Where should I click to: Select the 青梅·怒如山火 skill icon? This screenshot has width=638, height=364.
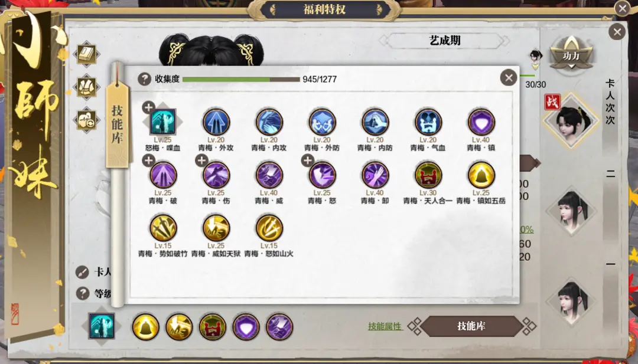pyautogui.click(x=269, y=228)
